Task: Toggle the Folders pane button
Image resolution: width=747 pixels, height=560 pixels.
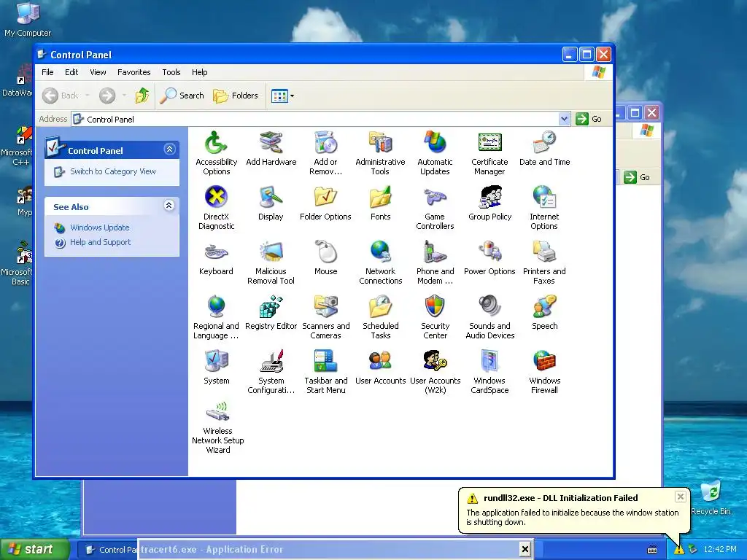Action: click(x=236, y=96)
